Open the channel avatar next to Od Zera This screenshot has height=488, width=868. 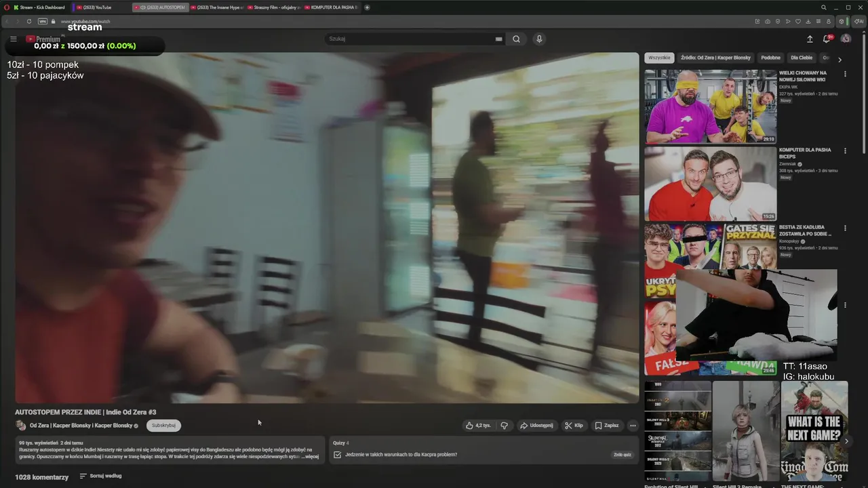click(21, 426)
